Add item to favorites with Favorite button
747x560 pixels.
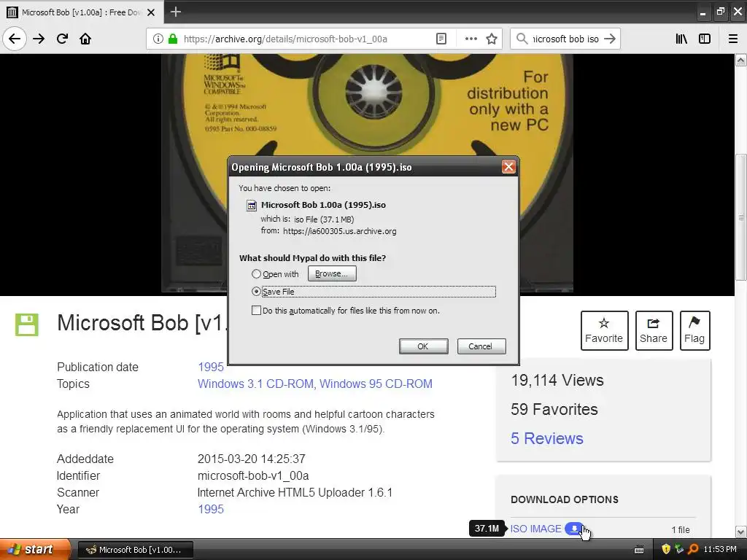point(604,330)
